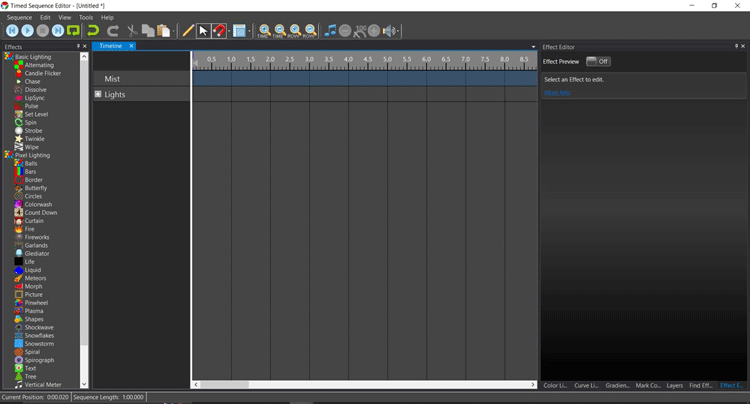Screen dimensions: 750x404
Task: Click the blue grid alignment icon
Action: (239, 31)
